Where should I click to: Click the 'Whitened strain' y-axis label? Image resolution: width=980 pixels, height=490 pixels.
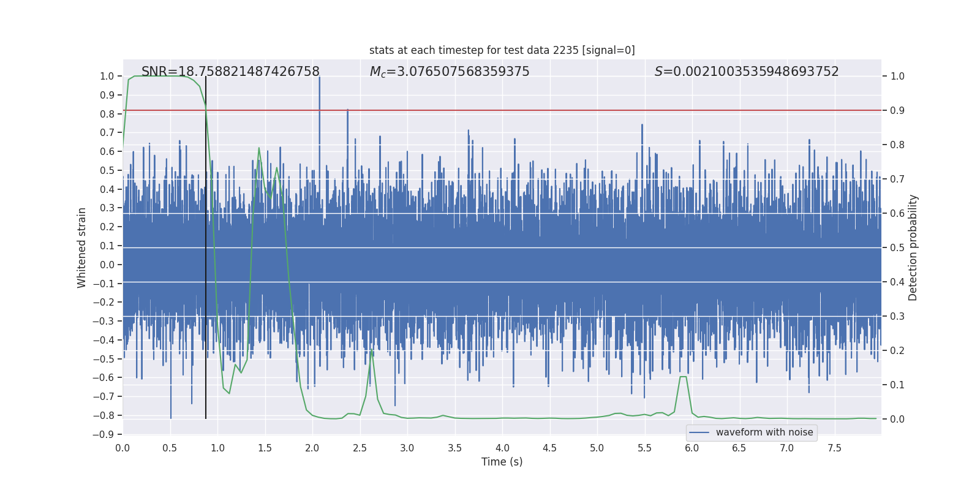point(81,247)
